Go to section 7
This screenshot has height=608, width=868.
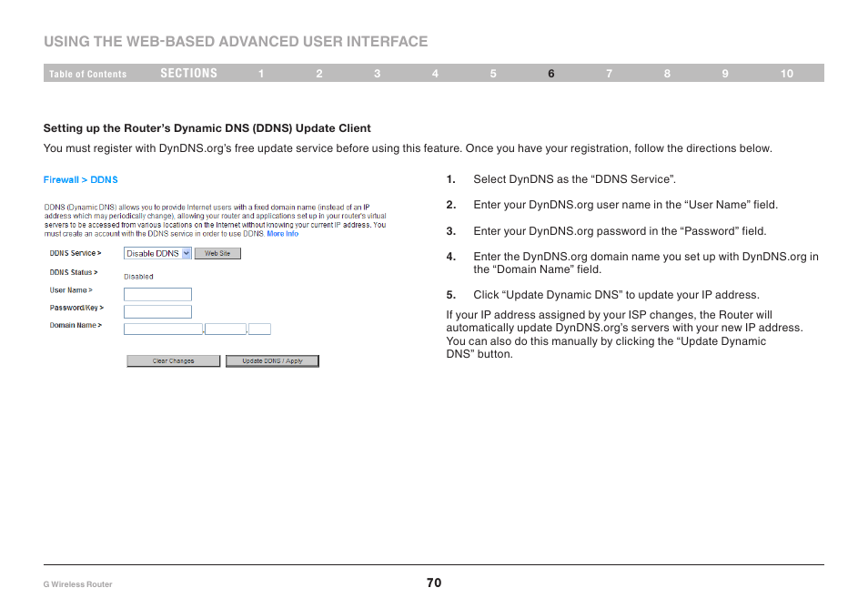(609, 74)
